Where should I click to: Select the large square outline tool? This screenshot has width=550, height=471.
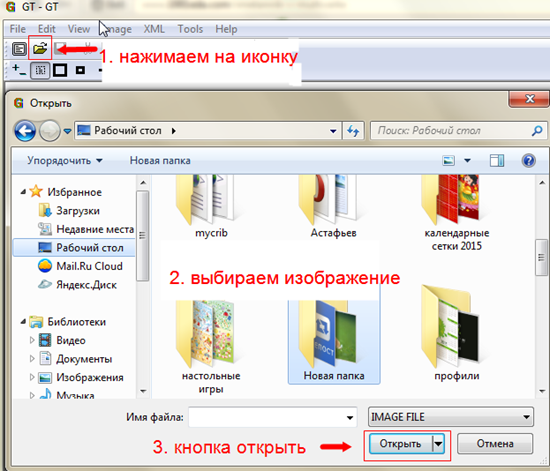[60, 70]
